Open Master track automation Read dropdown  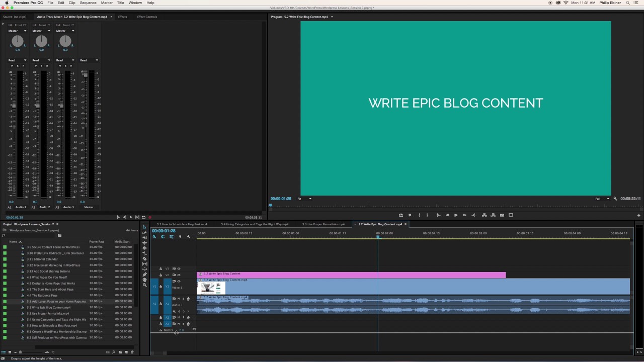tap(89, 60)
